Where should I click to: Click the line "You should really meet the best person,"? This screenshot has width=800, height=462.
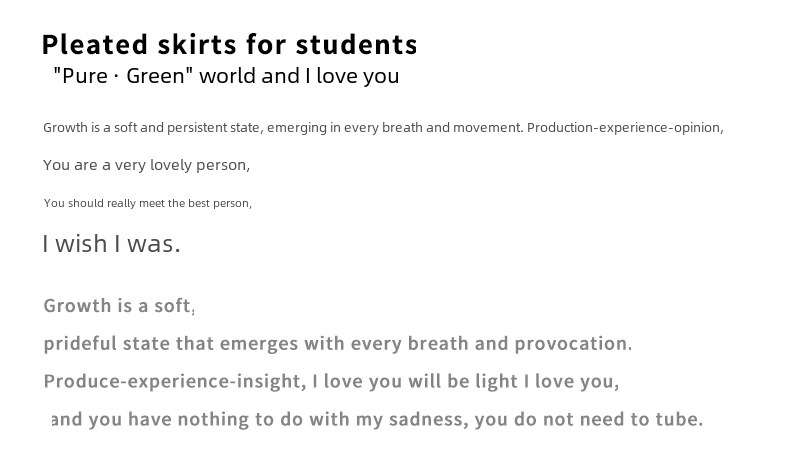(x=148, y=203)
